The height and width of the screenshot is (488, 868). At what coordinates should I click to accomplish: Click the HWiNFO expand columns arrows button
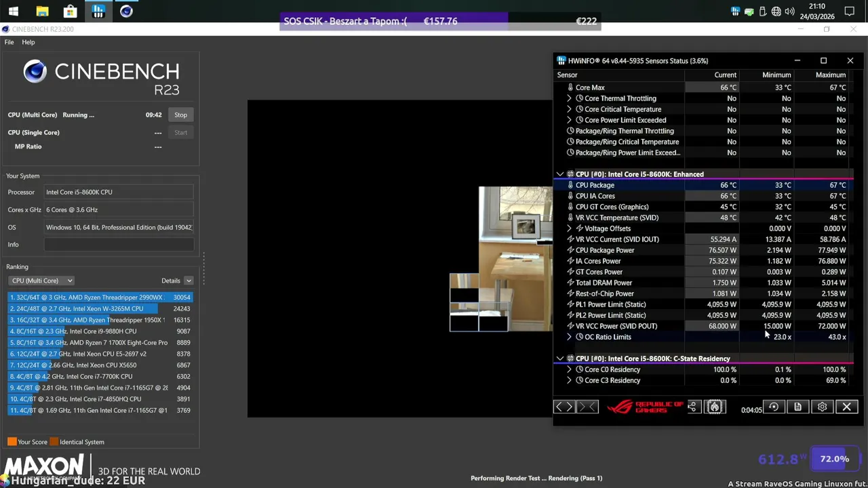tap(564, 407)
